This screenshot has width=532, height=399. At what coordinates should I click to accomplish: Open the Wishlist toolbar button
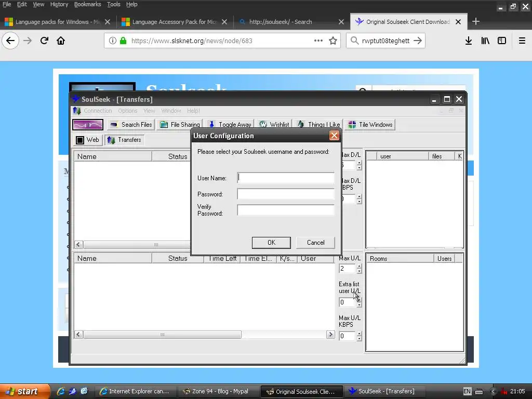(274, 125)
